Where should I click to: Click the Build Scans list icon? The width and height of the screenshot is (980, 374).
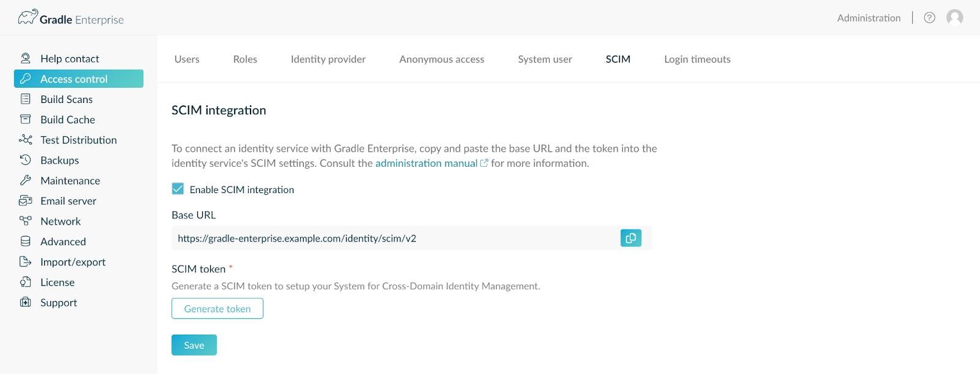click(26, 99)
